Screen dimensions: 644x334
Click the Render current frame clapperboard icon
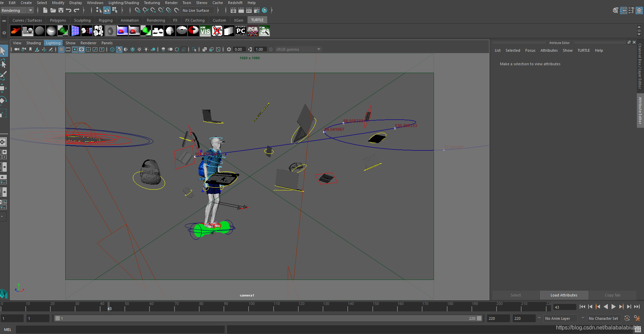point(241,10)
